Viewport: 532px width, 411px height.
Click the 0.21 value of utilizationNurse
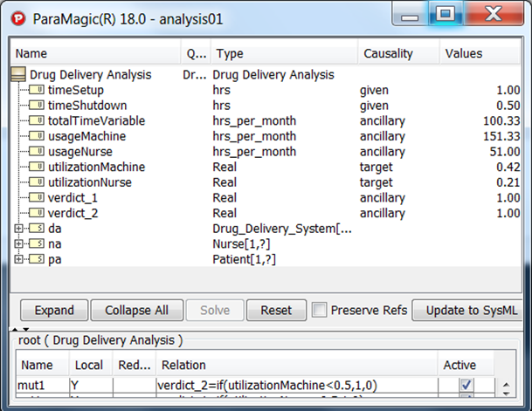(x=508, y=182)
